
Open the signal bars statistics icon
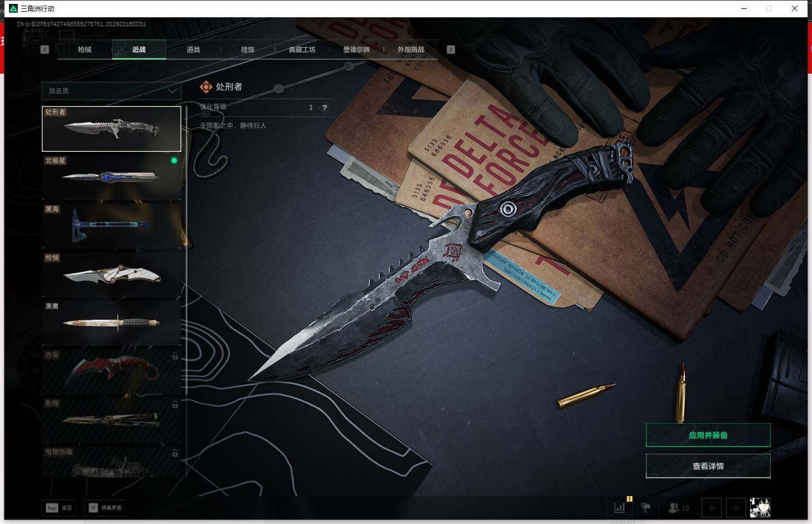coord(620,508)
